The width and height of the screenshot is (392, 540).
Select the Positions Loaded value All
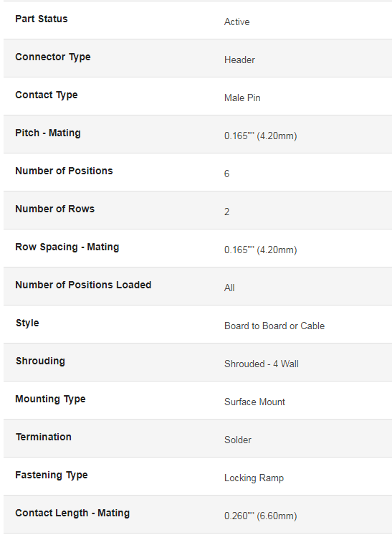[x=229, y=288]
